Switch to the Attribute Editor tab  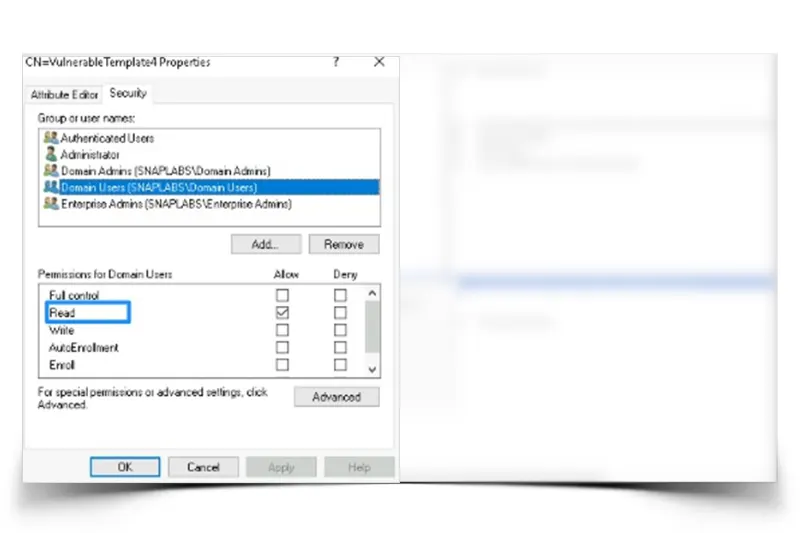coord(64,95)
